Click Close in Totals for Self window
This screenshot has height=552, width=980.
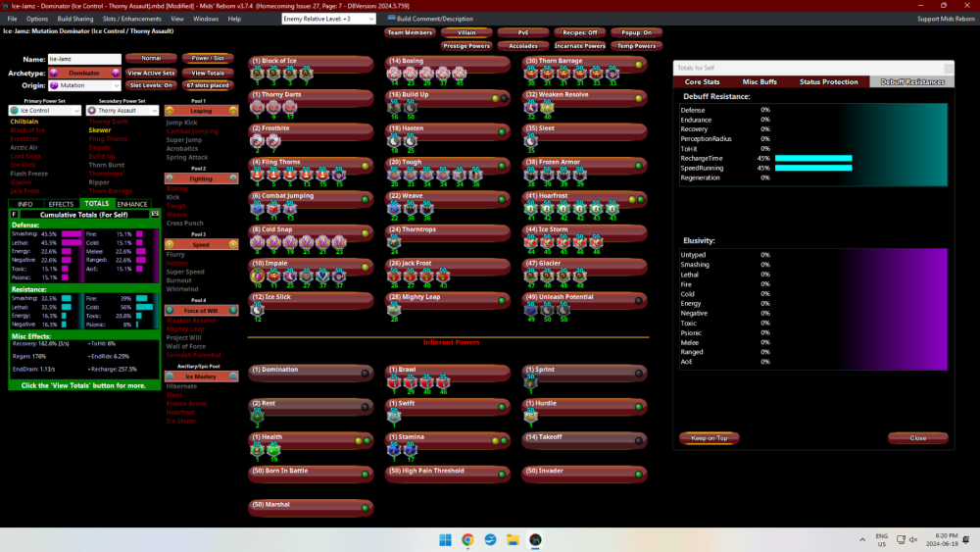click(918, 438)
